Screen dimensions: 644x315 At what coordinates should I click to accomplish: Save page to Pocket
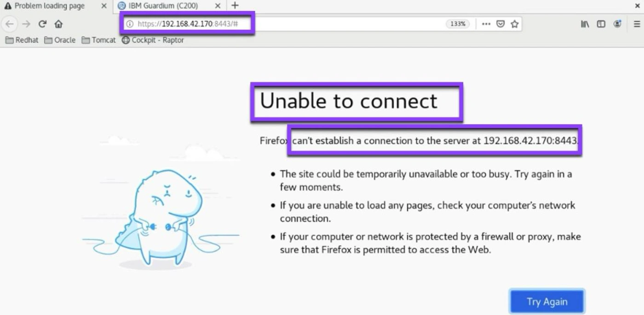coord(500,24)
